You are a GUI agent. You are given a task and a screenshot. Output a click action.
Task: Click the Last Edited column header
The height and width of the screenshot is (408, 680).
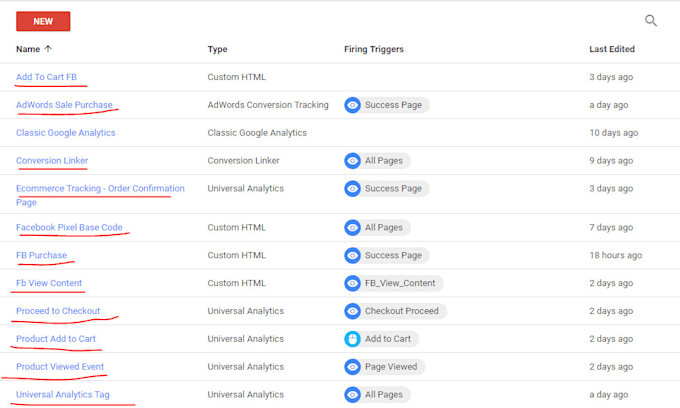pyautogui.click(x=612, y=49)
